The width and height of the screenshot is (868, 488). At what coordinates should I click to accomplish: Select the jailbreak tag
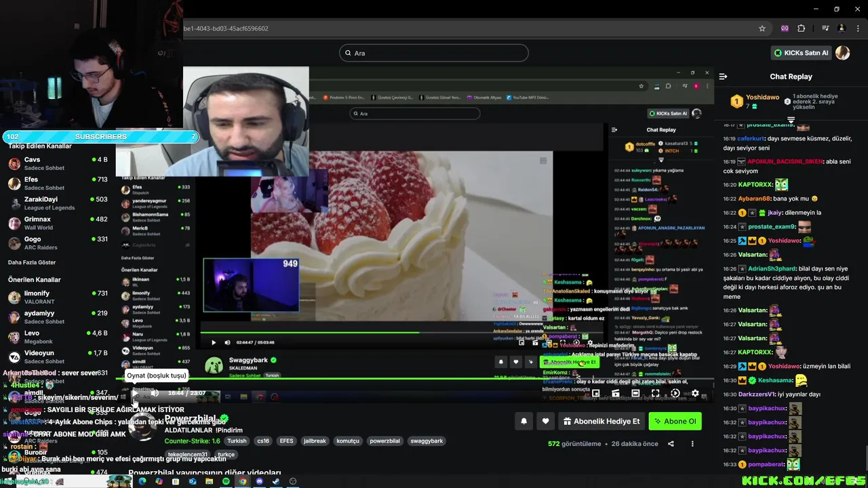[315, 441]
